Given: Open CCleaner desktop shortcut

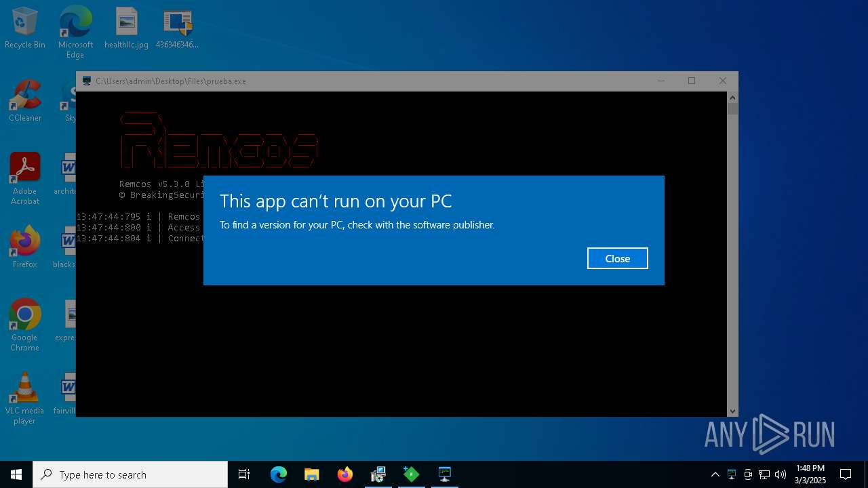Looking at the screenshot, I should [25, 101].
